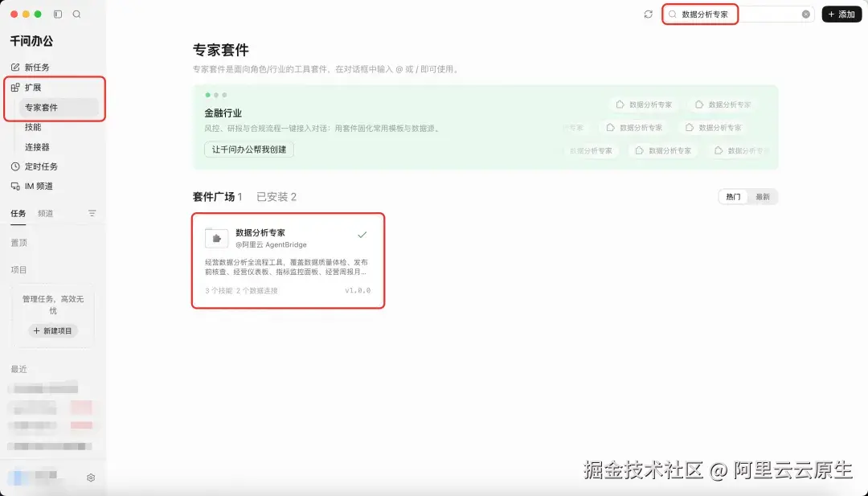The image size is (868, 496).
Task: Click the installed checkmark on 数据分析专家 card
Action: (x=362, y=235)
